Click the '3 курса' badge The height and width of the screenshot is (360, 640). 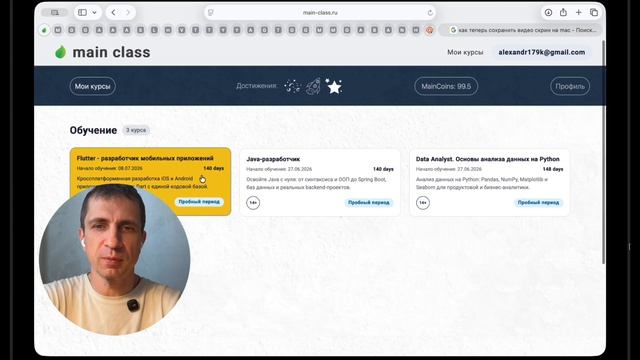136,130
